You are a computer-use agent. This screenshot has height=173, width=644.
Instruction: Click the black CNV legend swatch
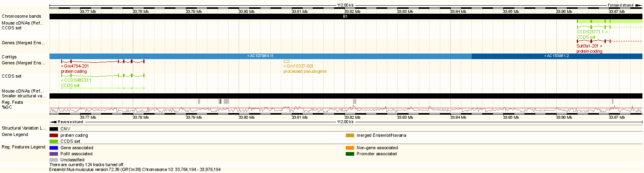54,129
